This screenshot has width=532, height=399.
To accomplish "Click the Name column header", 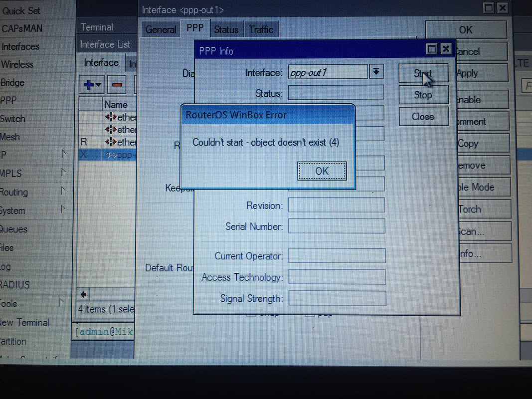I will point(119,104).
